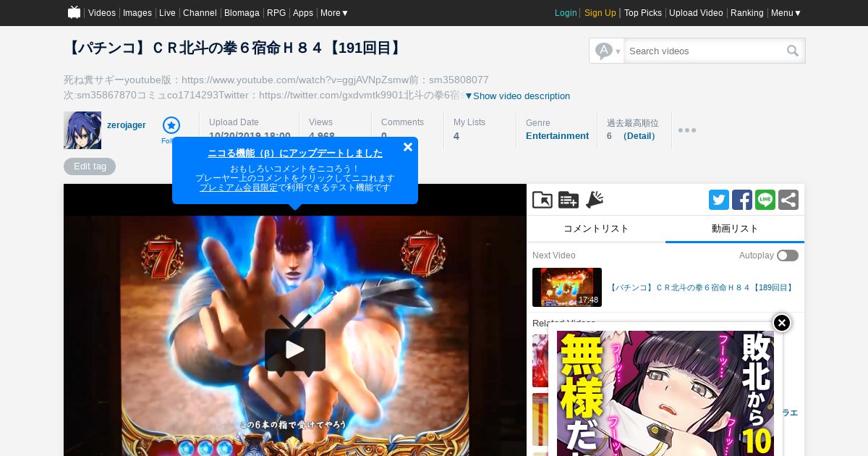Click the add to My List icon
The image size is (868, 456).
569,200
